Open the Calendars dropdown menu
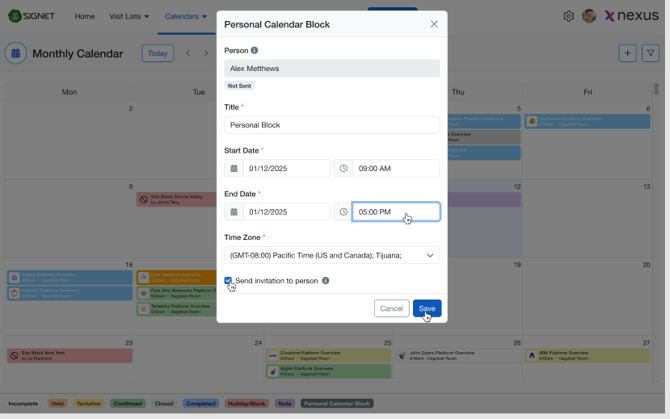This screenshot has width=670, height=419. 185,16
